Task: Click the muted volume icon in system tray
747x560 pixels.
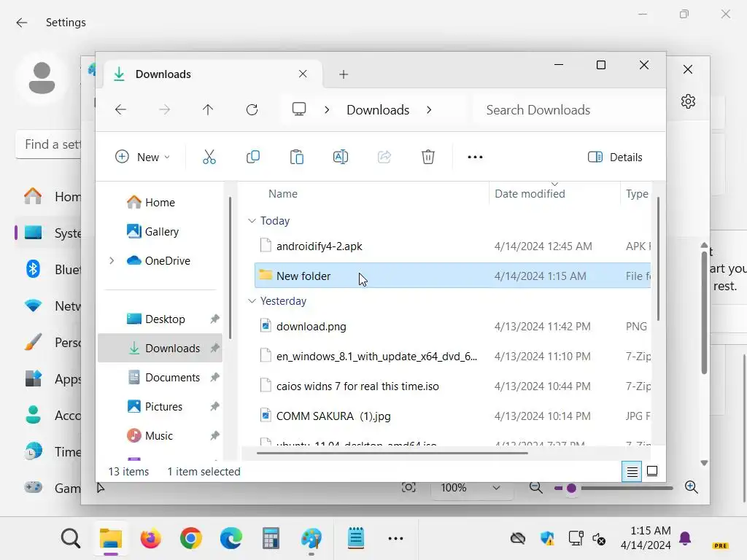Action: [x=599, y=539]
